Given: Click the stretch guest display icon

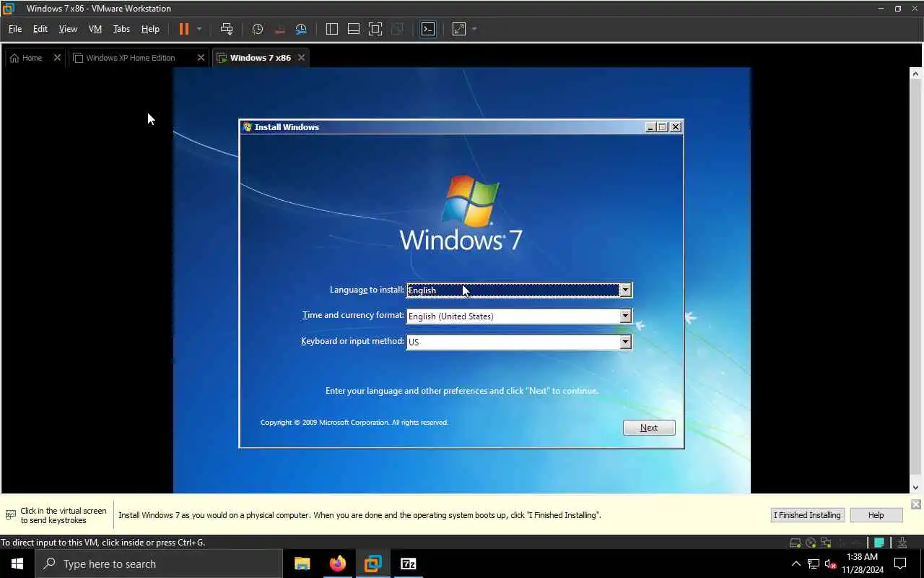Looking at the screenshot, I should point(459,29).
